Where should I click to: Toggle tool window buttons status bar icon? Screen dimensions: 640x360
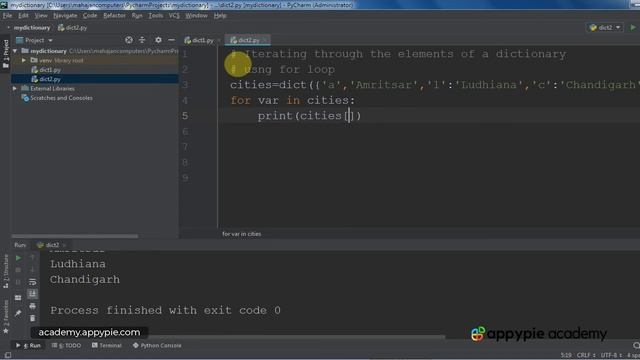7,355
